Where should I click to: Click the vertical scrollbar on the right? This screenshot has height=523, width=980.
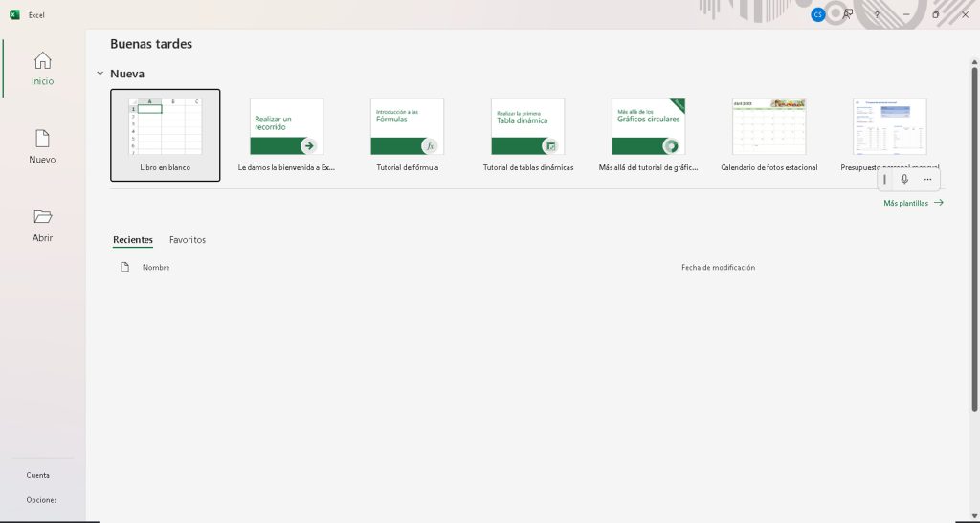coord(974,239)
